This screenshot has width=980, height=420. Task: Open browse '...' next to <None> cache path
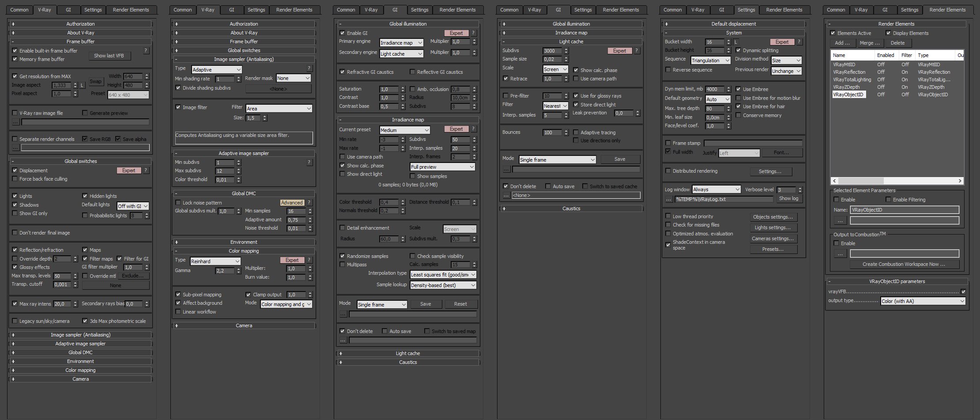(506, 195)
